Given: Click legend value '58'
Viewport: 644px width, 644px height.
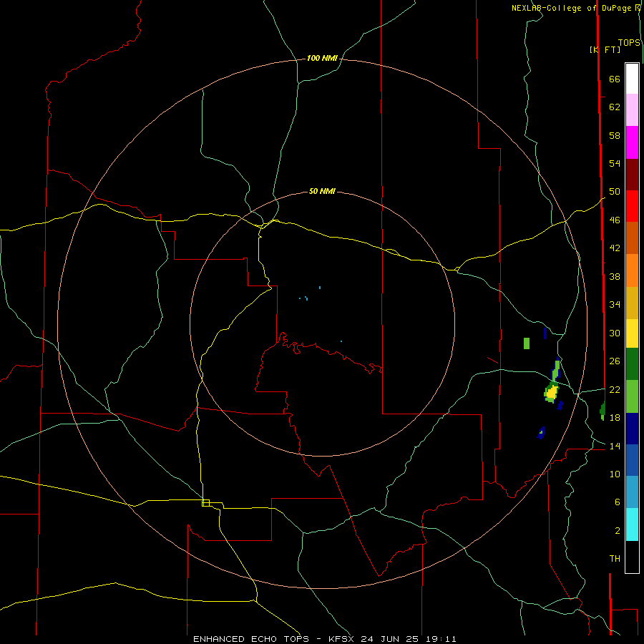Looking at the screenshot, I should tap(615, 135).
